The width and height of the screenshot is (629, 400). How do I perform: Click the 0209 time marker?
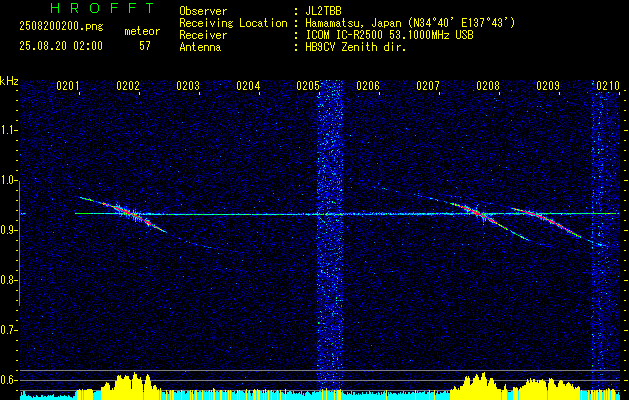tap(548, 85)
